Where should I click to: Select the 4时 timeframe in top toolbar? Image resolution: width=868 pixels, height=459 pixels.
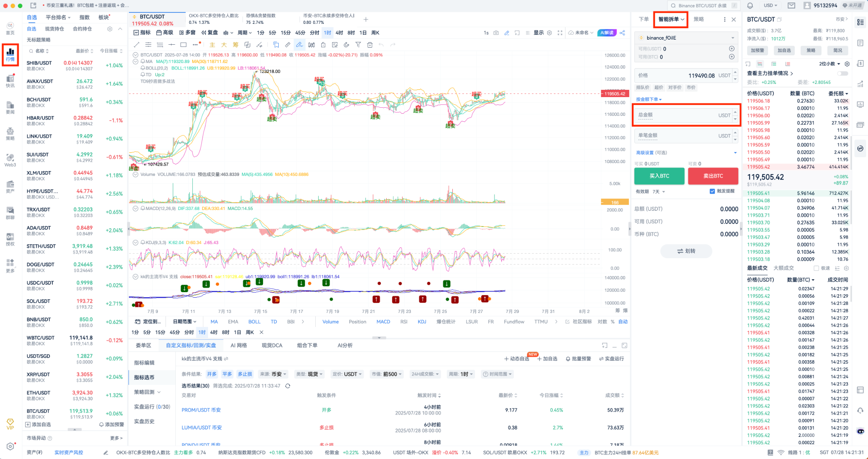339,33
